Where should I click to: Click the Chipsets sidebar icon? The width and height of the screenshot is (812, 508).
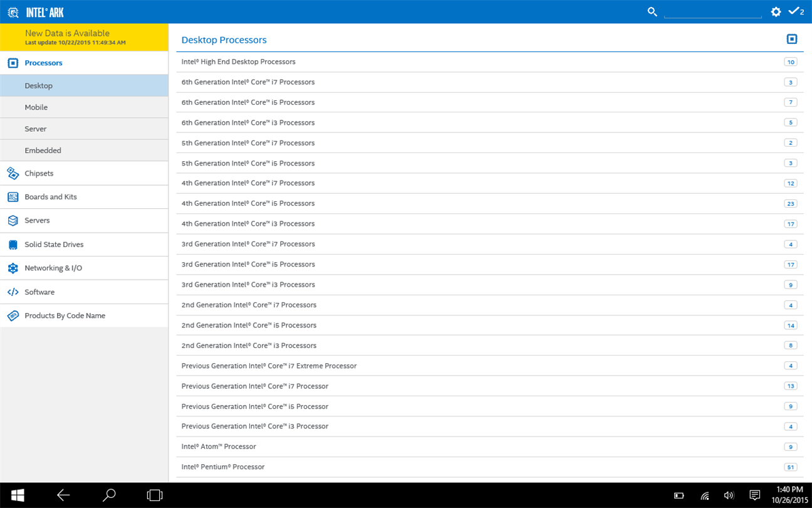13,173
